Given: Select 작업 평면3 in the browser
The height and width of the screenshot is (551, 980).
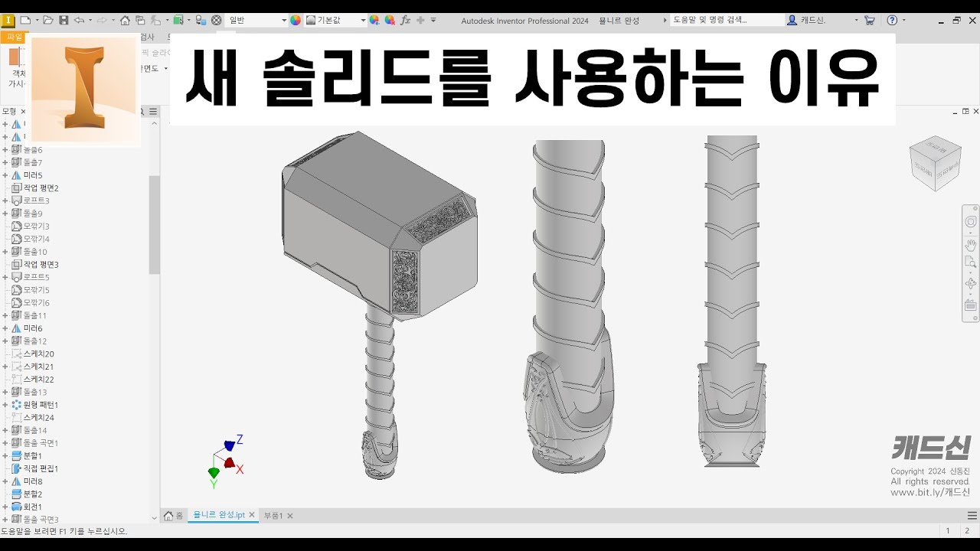Looking at the screenshot, I should coord(41,265).
